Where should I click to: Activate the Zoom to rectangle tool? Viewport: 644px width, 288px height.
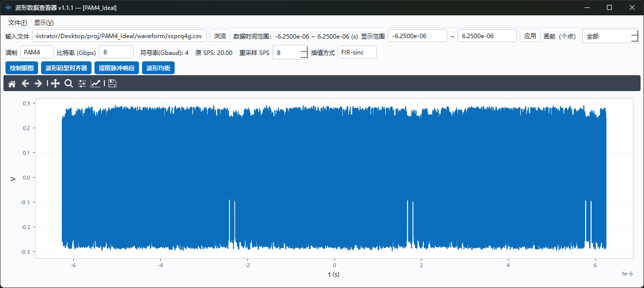pyautogui.click(x=69, y=84)
